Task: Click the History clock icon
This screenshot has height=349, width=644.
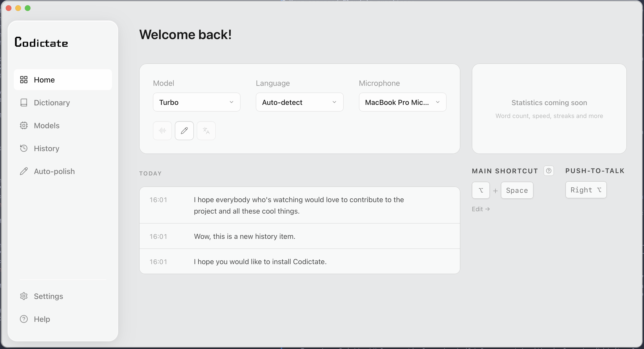Action: (24, 148)
